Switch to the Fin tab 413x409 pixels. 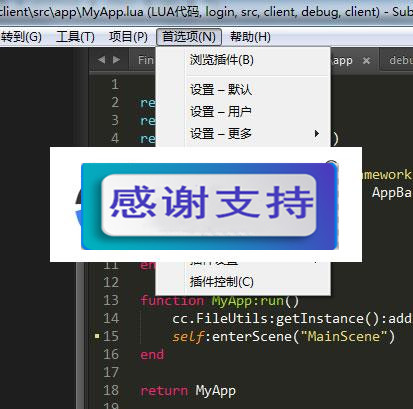point(146,60)
